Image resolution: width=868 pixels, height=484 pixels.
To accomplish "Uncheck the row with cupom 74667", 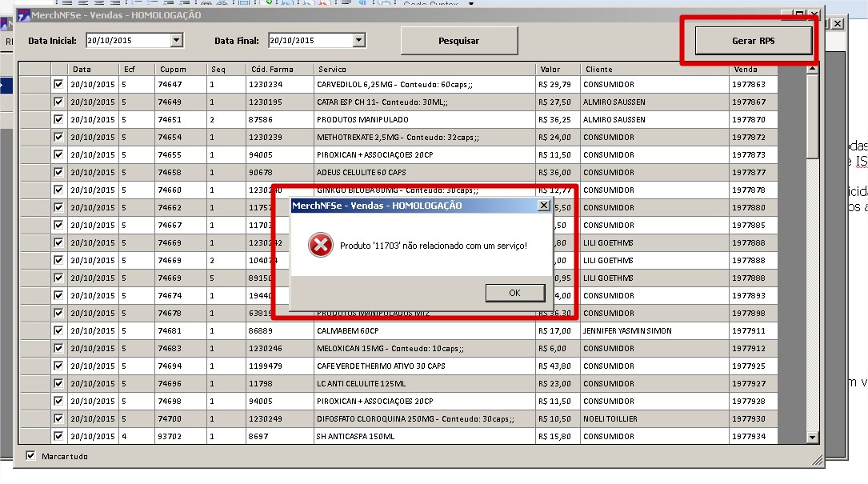I will click(x=58, y=225).
